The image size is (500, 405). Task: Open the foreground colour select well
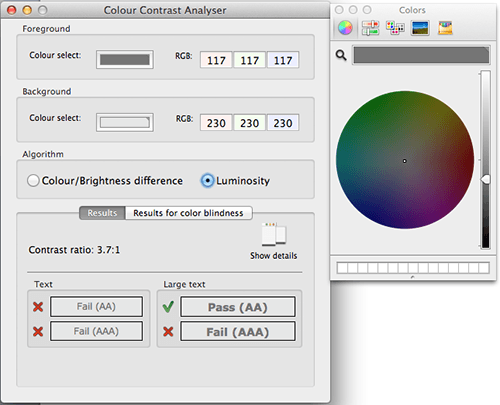click(x=125, y=60)
